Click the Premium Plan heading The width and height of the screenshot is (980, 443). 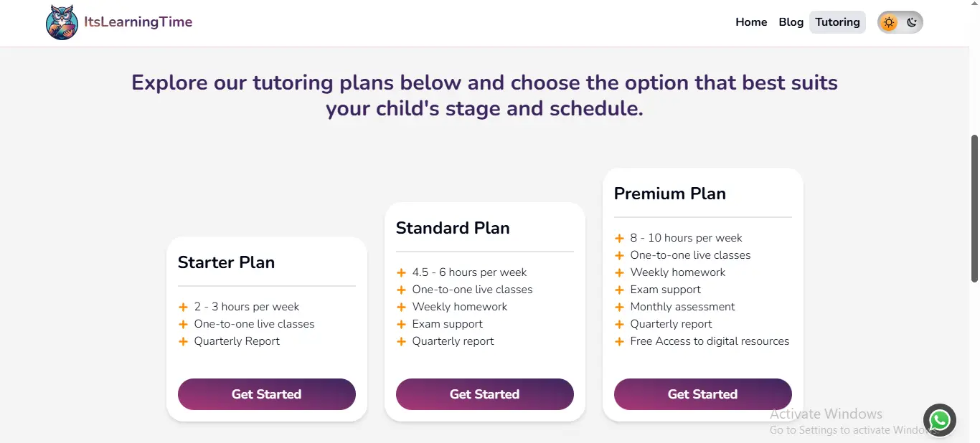click(669, 194)
